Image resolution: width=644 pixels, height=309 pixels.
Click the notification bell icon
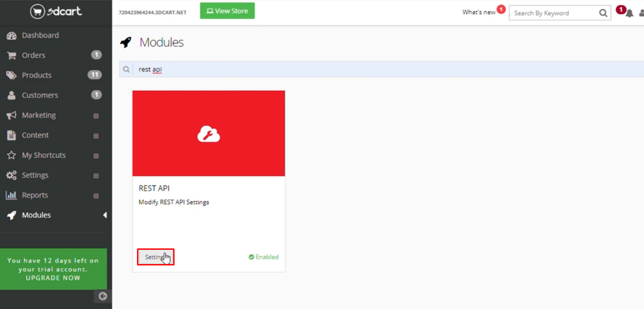629,13
